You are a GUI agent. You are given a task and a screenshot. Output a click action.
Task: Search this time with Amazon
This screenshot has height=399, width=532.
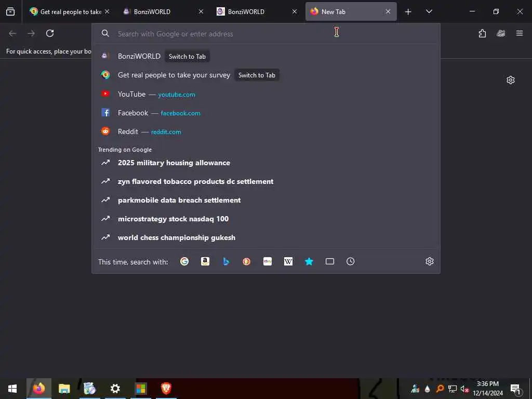coord(205,261)
